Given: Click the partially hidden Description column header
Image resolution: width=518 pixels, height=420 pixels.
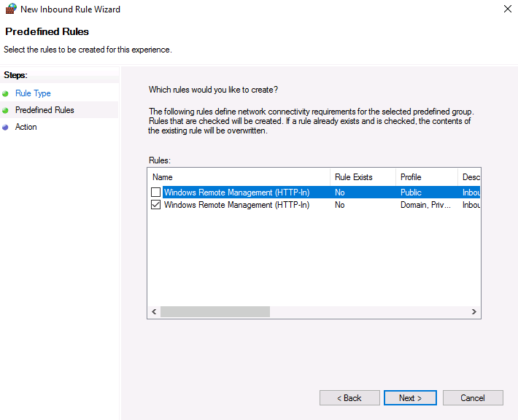Looking at the screenshot, I should [470, 177].
